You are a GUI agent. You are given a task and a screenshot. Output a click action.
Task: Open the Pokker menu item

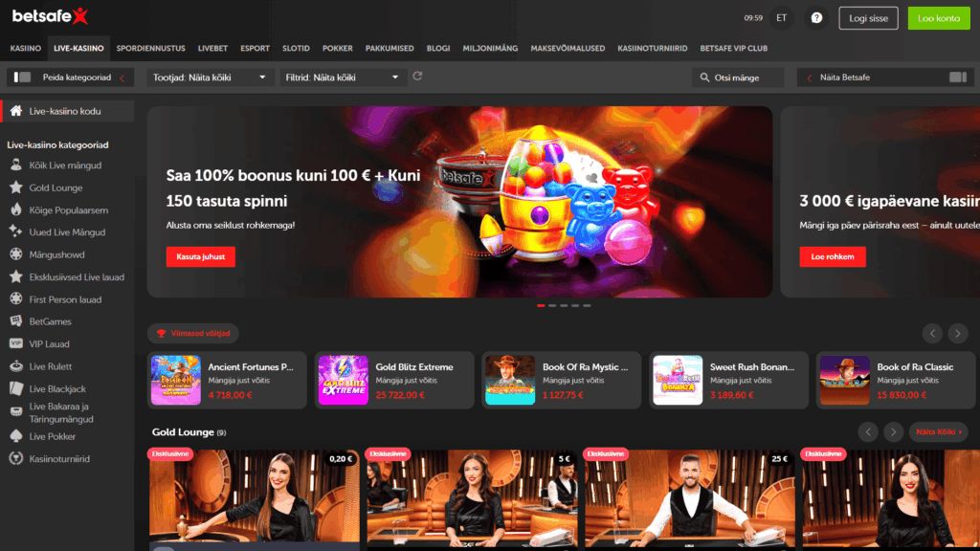click(337, 48)
